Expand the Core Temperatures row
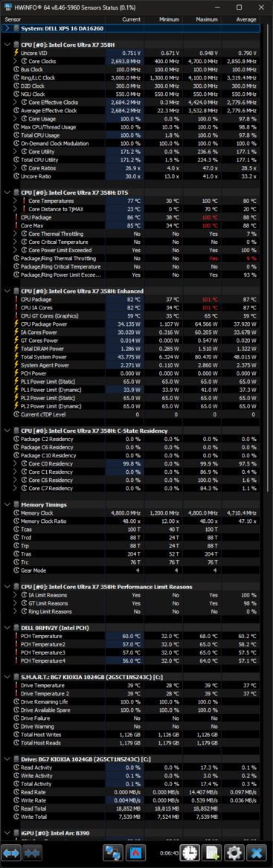Image resolution: width=273 pixels, height=868 pixels. pyautogui.click(x=15, y=200)
